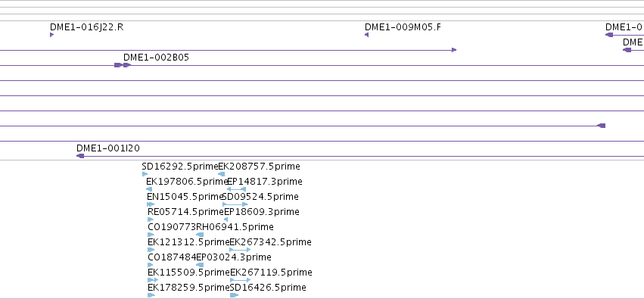The height and width of the screenshot is (299, 644).
Task: Select the RH06941.5prime blue arrow
Action: [200, 235]
